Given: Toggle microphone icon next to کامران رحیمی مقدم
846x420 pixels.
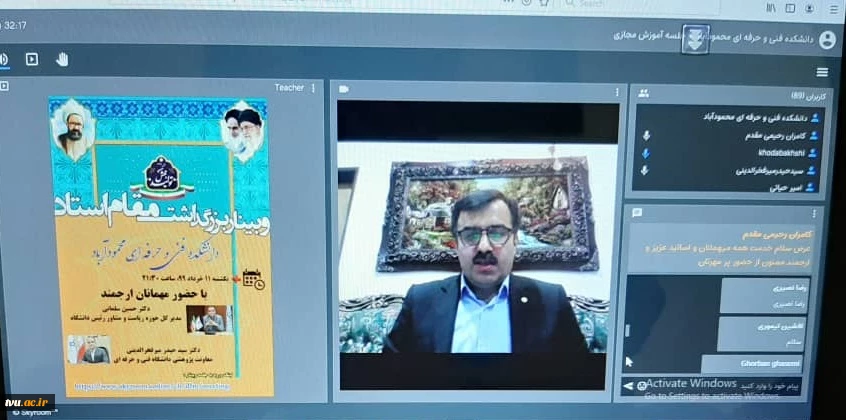Looking at the screenshot, I should coord(646,135).
